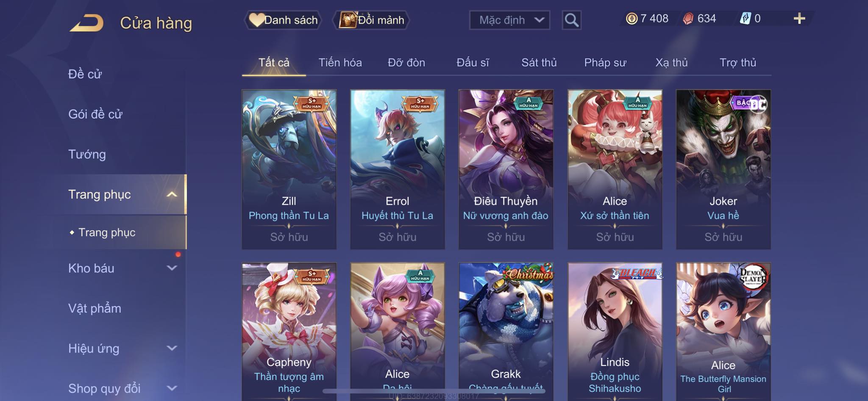The width and height of the screenshot is (868, 401).
Task: Select the Joker Vua hề skin card
Action: pos(723,169)
